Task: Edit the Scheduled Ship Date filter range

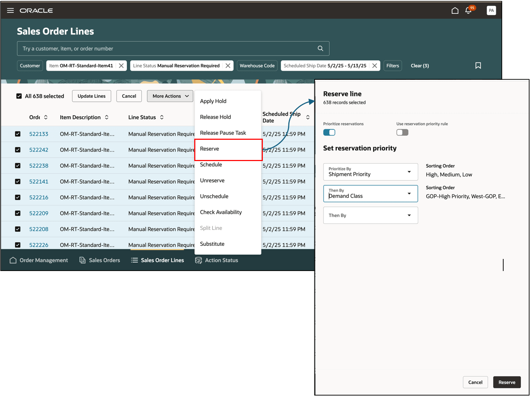Action: [325, 66]
